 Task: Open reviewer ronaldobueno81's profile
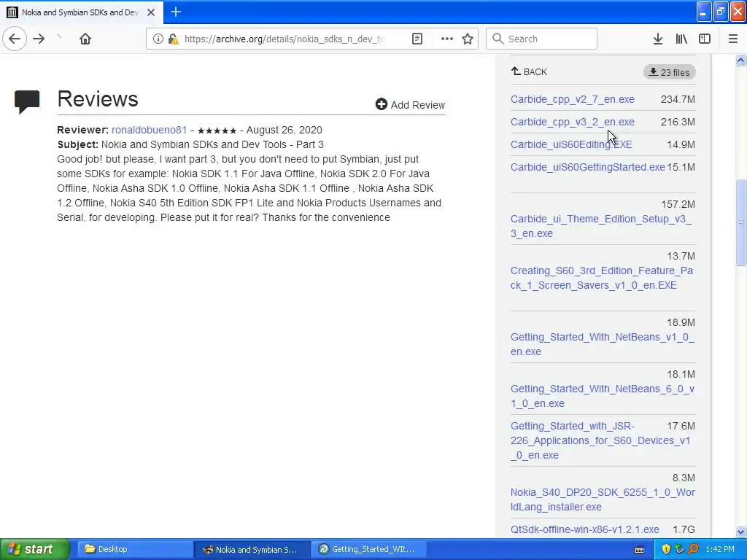coord(149,130)
